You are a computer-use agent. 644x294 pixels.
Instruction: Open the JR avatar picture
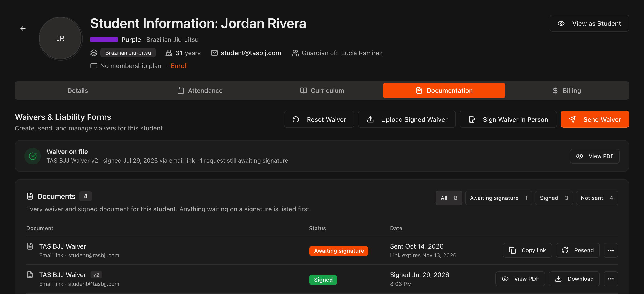pyautogui.click(x=60, y=38)
